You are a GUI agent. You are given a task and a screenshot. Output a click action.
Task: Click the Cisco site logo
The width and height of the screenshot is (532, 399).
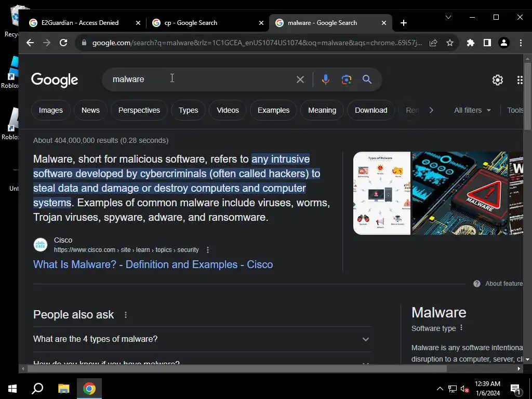pos(41,245)
